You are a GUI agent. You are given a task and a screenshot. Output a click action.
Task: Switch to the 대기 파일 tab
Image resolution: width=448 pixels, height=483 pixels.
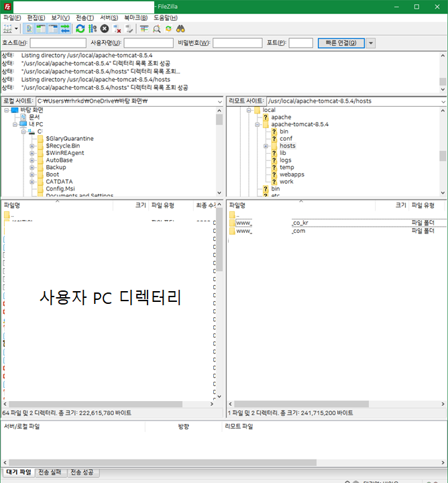pos(19,472)
